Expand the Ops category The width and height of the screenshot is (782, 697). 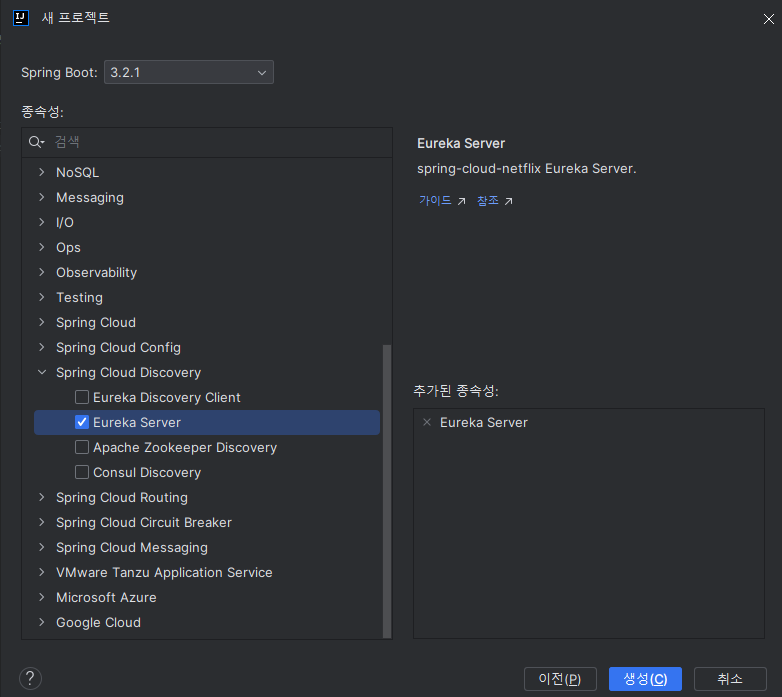(42, 247)
